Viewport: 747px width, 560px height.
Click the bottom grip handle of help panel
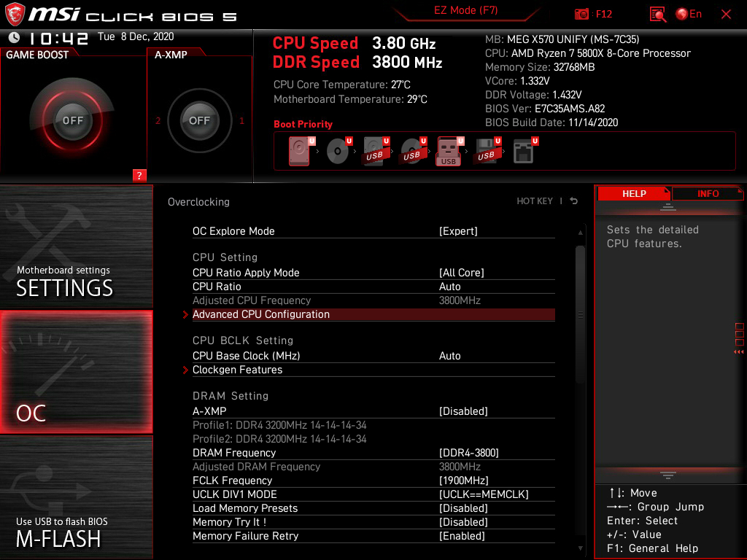point(668,475)
